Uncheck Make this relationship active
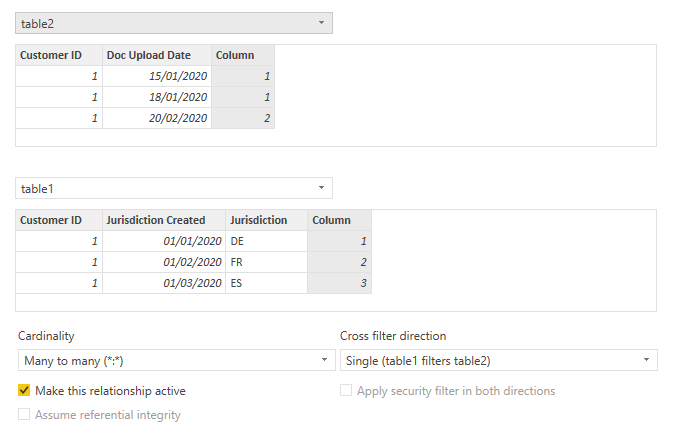Image resolution: width=676 pixels, height=427 pixels. [x=24, y=390]
